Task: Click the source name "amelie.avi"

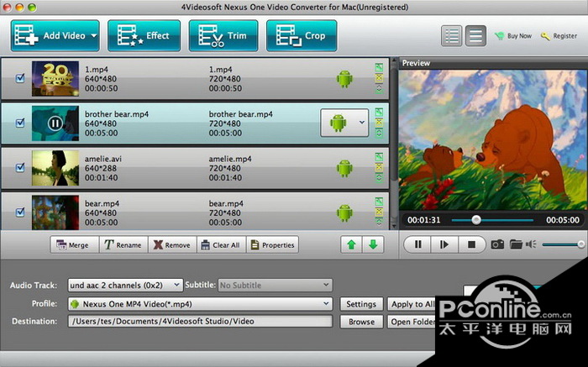Action: [103, 159]
